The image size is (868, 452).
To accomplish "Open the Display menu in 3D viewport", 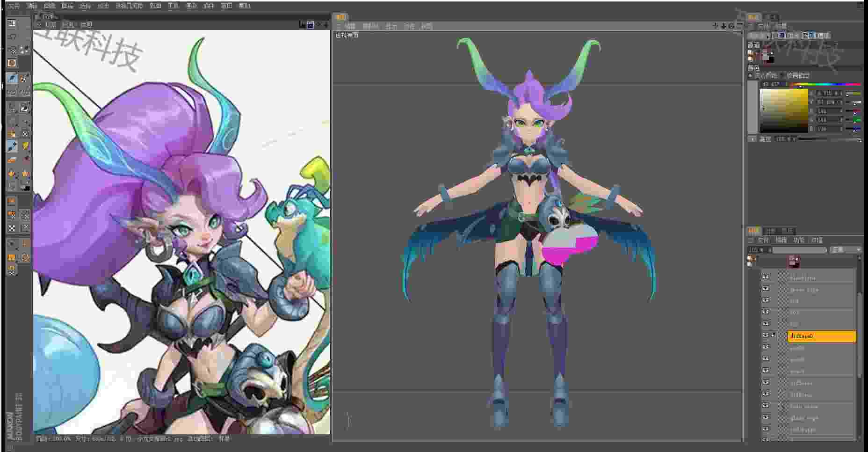I will tap(391, 26).
